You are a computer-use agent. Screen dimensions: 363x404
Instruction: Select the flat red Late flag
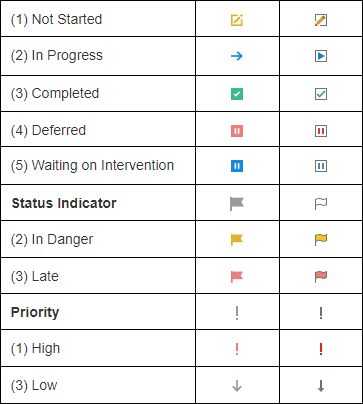[x=237, y=277]
